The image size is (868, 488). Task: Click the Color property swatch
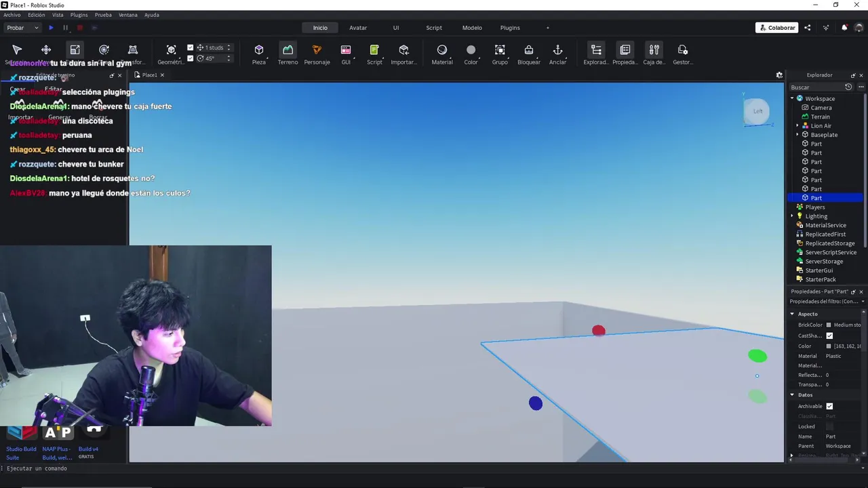pyautogui.click(x=829, y=346)
